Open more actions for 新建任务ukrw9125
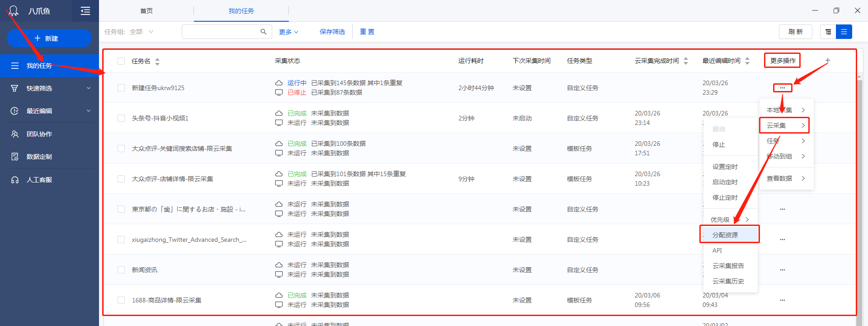 tap(783, 88)
